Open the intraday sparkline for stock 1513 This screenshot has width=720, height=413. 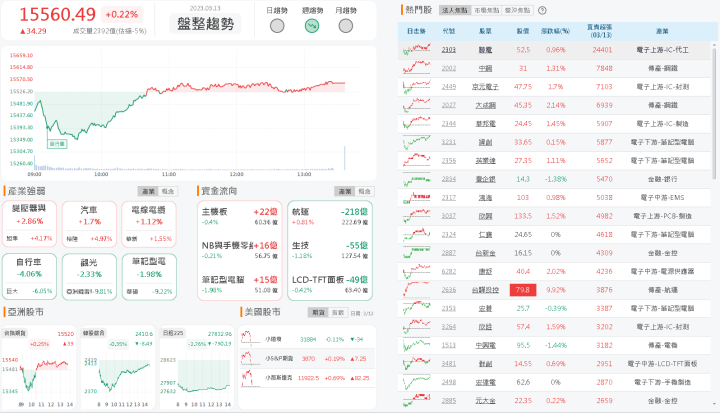(x=416, y=345)
